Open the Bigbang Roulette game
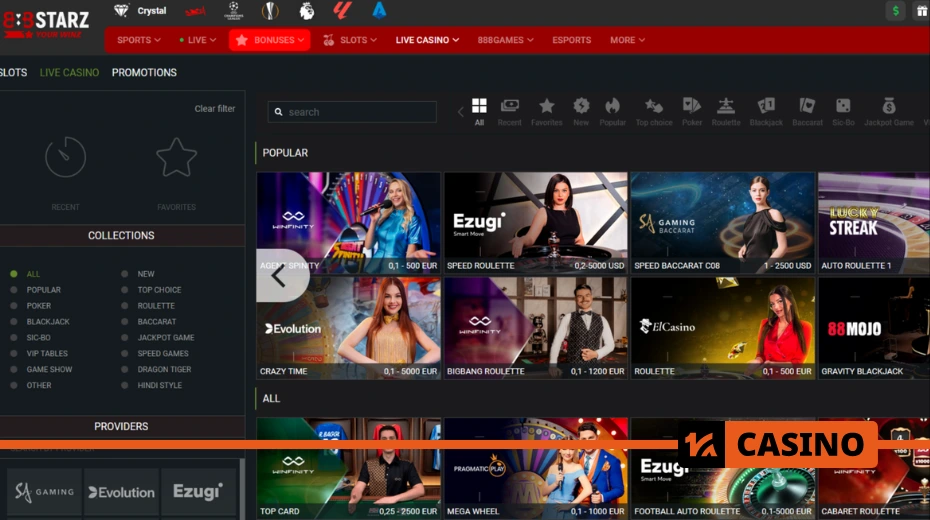Viewport: 930px width, 520px height. [x=536, y=328]
